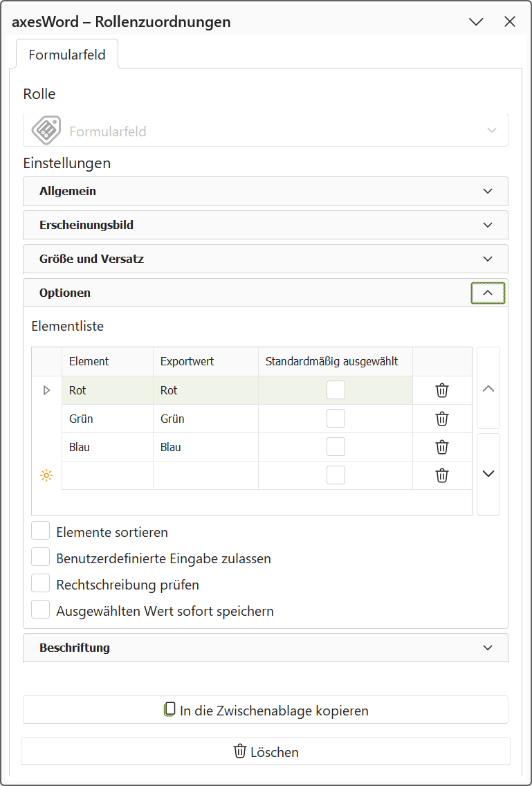532x786 pixels.
Task: Click the empty Exportwert cell in new row
Action: click(x=205, y=475)
